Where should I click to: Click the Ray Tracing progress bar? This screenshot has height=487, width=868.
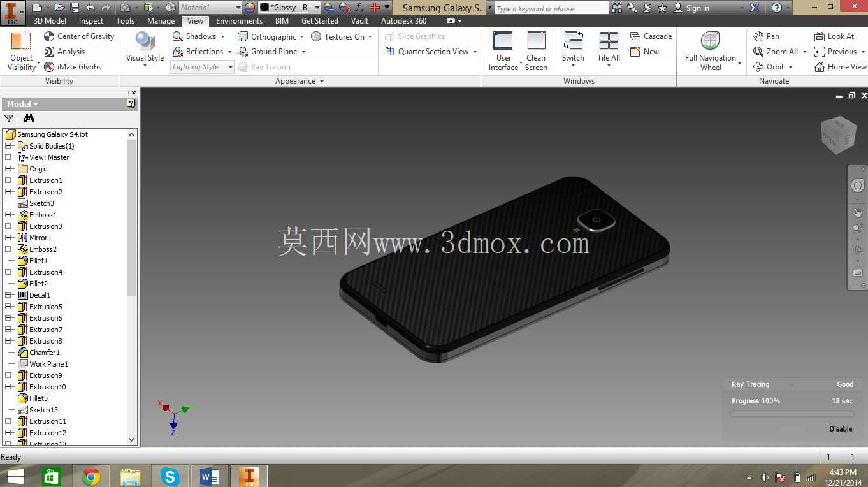pos(792,414)
